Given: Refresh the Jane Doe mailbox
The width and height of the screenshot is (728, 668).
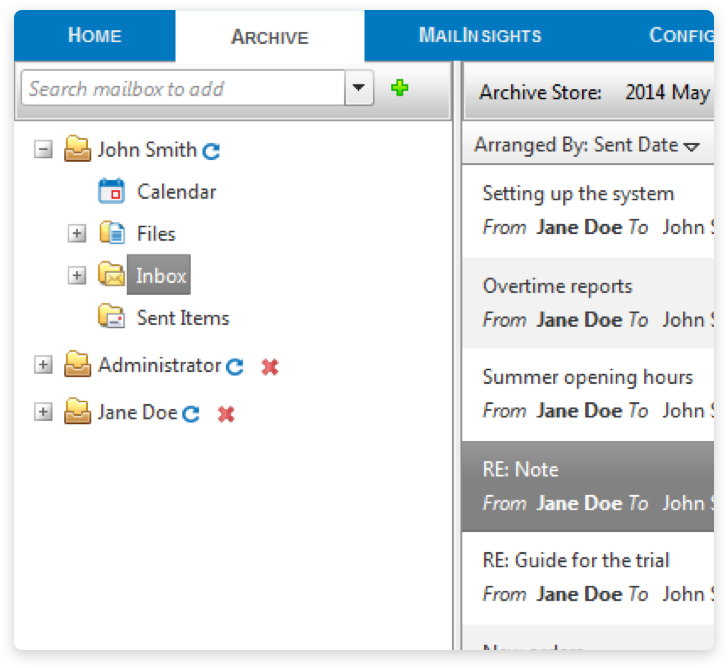Looking at the screenshot, I should (191, 414).
